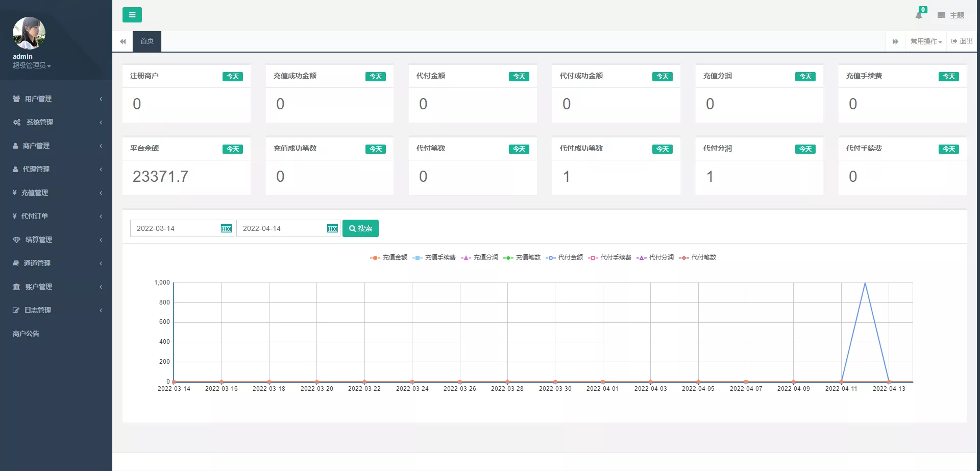This screenshot has height=471, width=980.
Task: Click the start date calendar icon
Action: (226, 228)
